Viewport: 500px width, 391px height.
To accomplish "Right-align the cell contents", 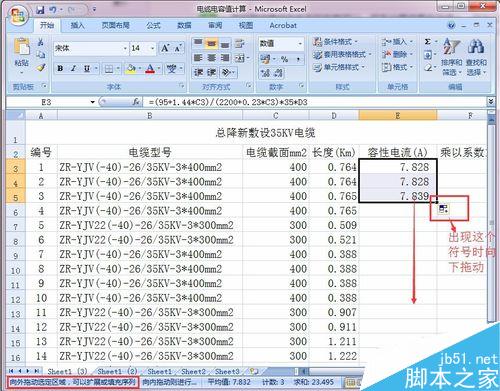I will click(225, 58).
